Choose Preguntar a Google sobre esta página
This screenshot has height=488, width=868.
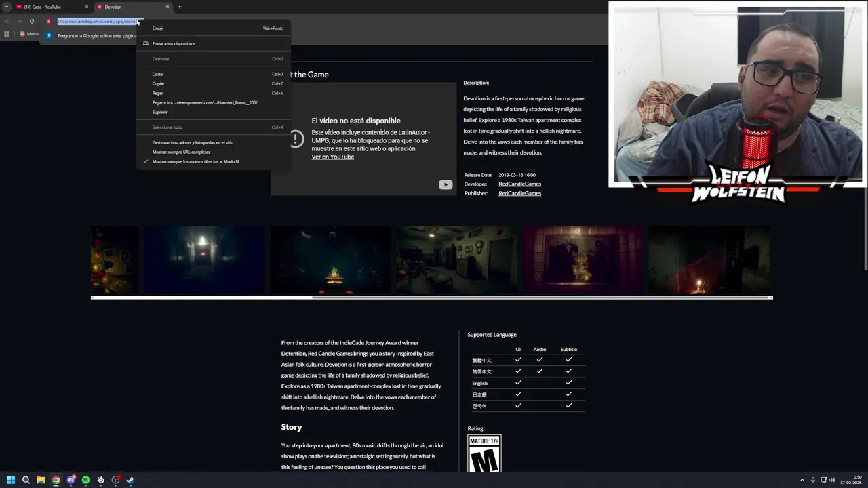pyautogui.click(x=90, y=35)
